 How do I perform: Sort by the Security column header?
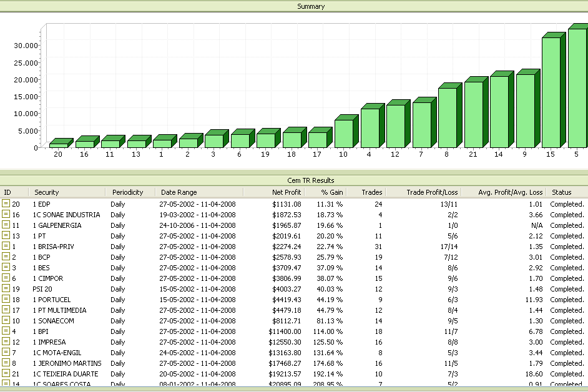tap(67, 192)
